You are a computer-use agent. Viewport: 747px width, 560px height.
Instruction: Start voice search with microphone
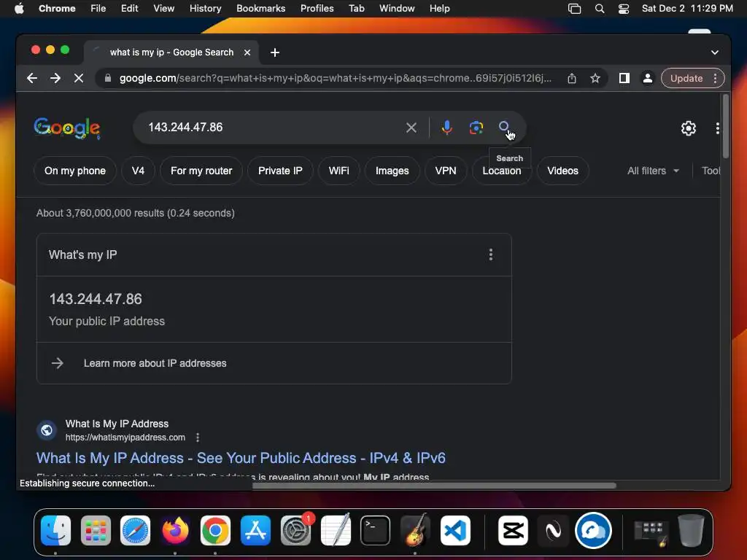[x=447, y=127]
